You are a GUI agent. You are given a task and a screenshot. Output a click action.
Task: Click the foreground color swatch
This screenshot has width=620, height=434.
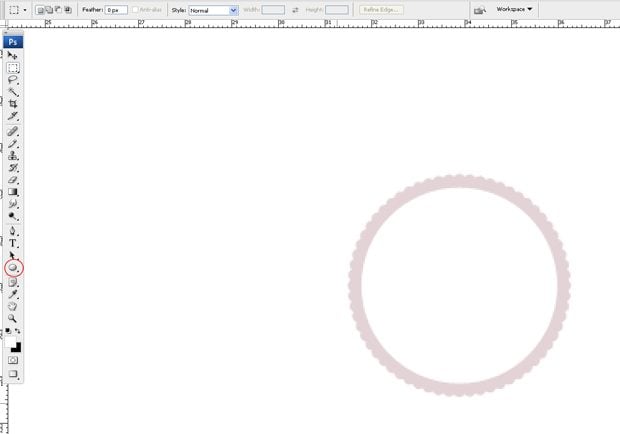tap(13, 343)
